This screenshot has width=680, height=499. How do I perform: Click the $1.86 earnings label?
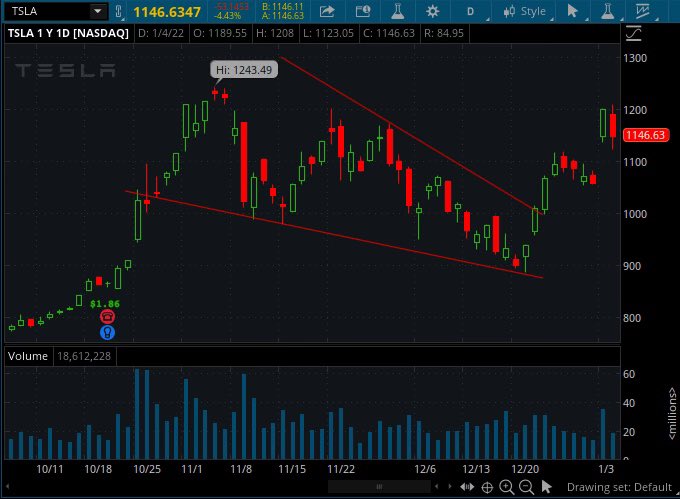[x=105, y=303]
